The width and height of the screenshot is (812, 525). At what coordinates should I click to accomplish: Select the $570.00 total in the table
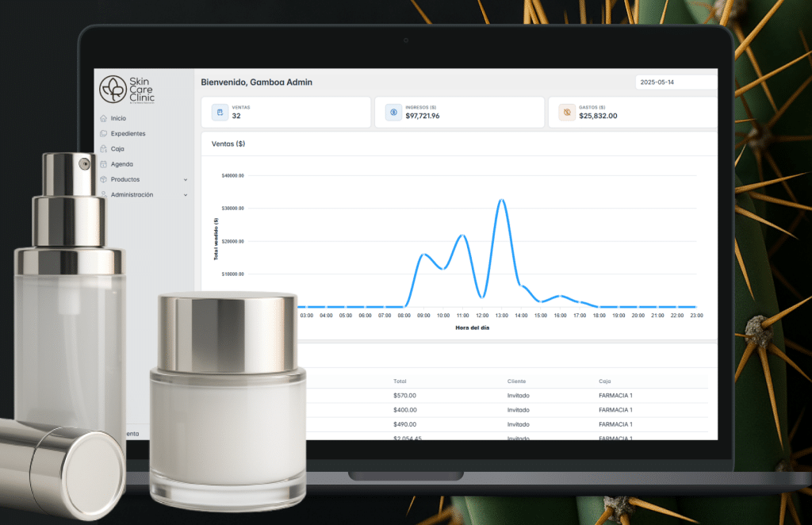pos(404,396)
